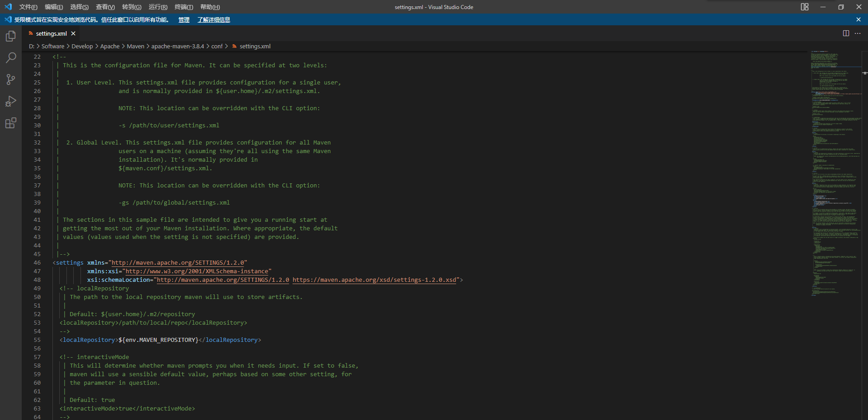Select the D: breadcrumb segment
This screenshot has height=420, width=868.
point(32,46)
